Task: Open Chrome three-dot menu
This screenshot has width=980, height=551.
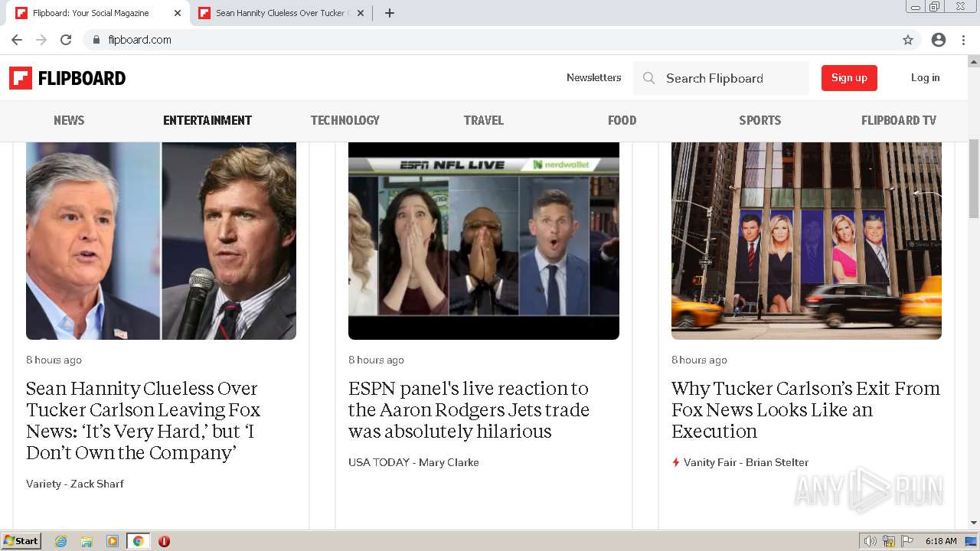Action: [963, 40]
